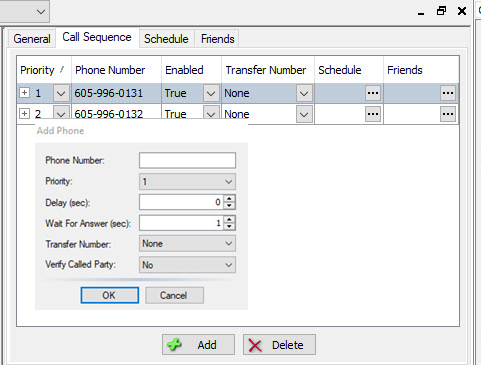Open Transfer Number dropdown in Add Phone
The width and height of the screenshot is (481, 365).
(187, 244)
